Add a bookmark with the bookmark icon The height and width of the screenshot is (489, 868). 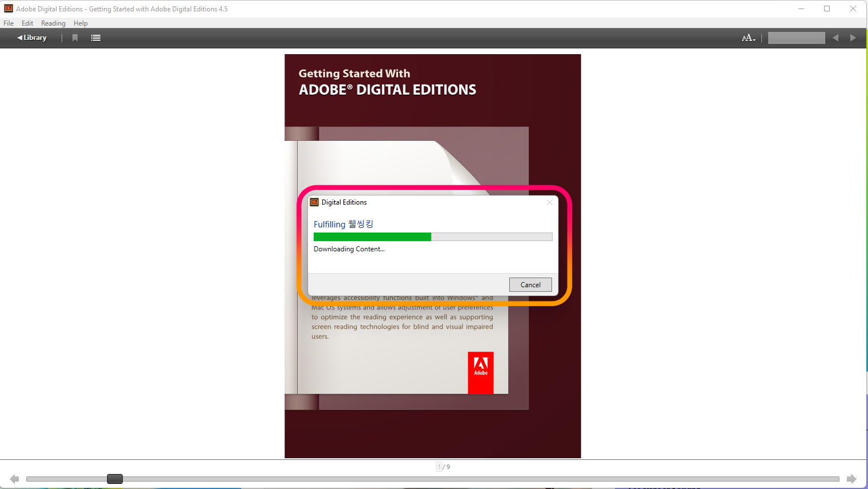[75, 38]
